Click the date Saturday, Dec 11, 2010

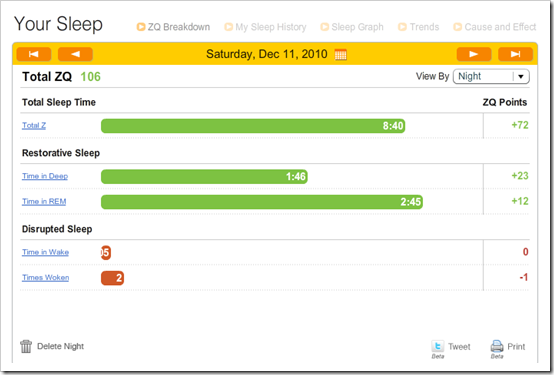point(267,54)
